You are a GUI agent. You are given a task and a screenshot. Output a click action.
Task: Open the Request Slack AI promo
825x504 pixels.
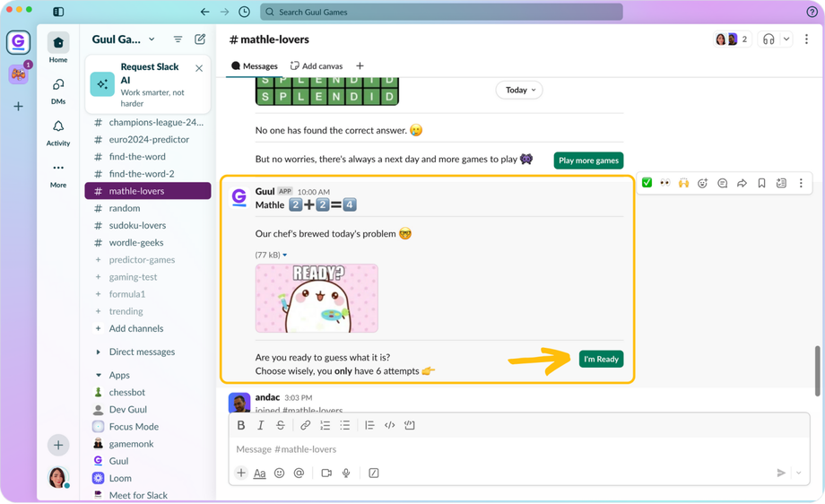point(148,84)
